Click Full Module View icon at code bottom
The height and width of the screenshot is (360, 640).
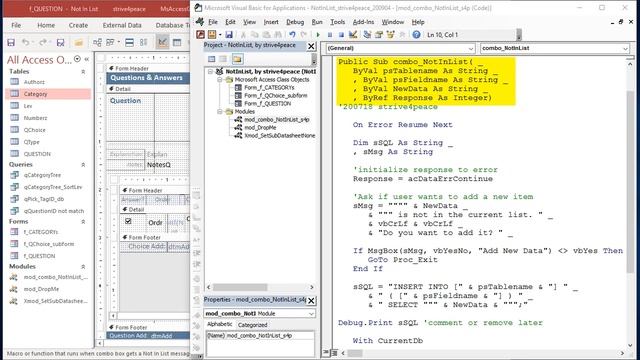334,353
